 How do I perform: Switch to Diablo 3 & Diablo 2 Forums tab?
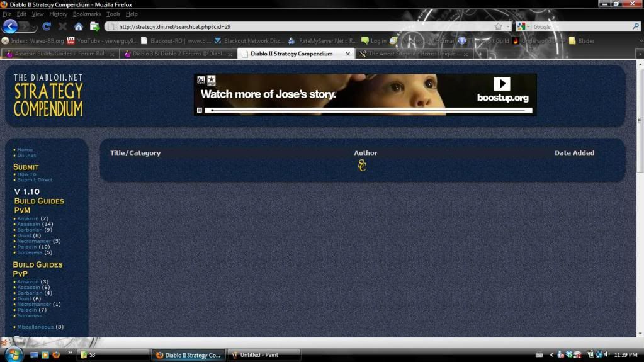pyautogui.click(x=178, y=54)
